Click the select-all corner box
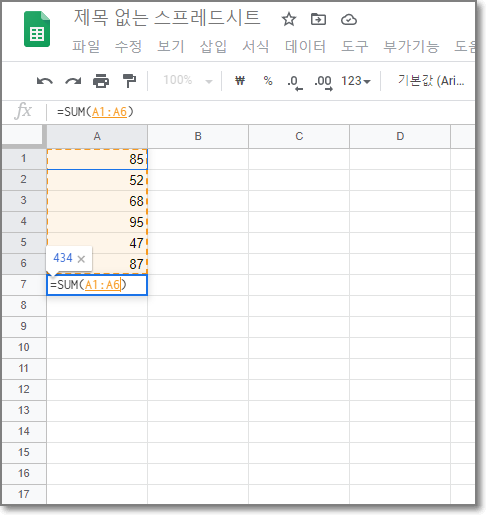486x515 pixels. [23, 135]
